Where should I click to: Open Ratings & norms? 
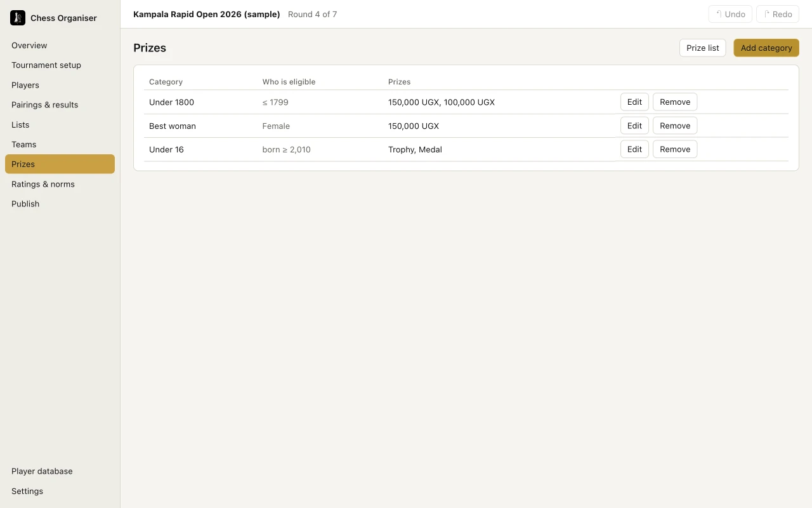60,184
